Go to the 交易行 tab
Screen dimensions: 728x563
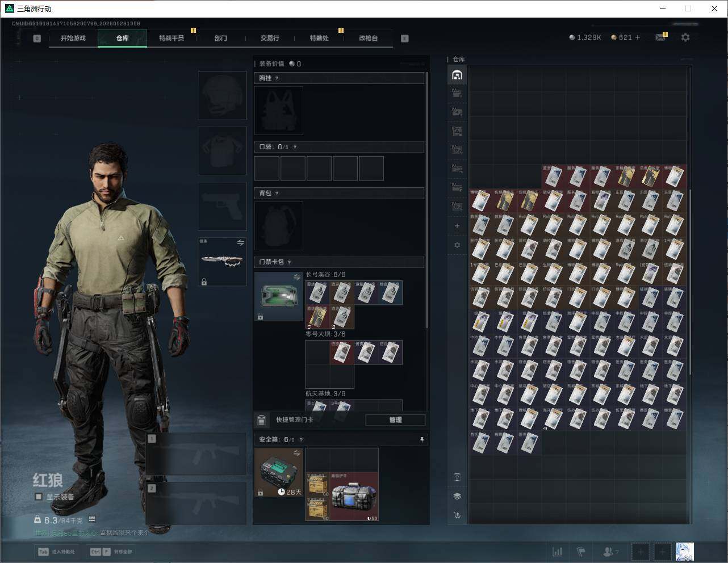[x=270, y=38]
